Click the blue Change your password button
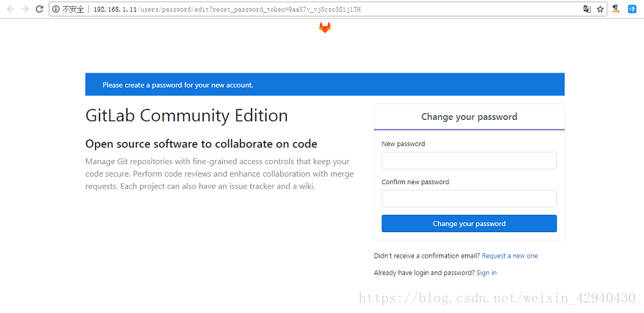Viewport: 644px width, 313px height. click(x=469, y=223)
